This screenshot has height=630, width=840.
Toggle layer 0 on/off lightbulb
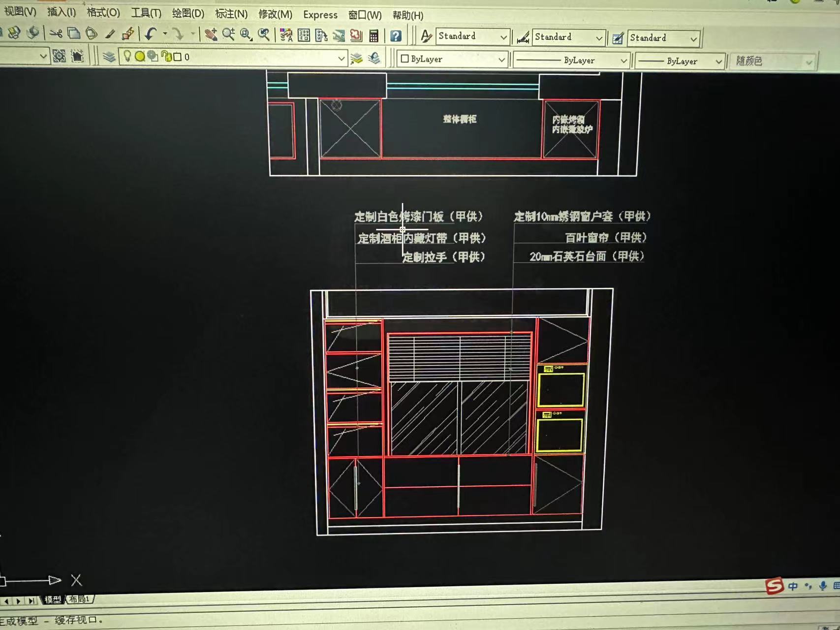(x=127, y=56)
